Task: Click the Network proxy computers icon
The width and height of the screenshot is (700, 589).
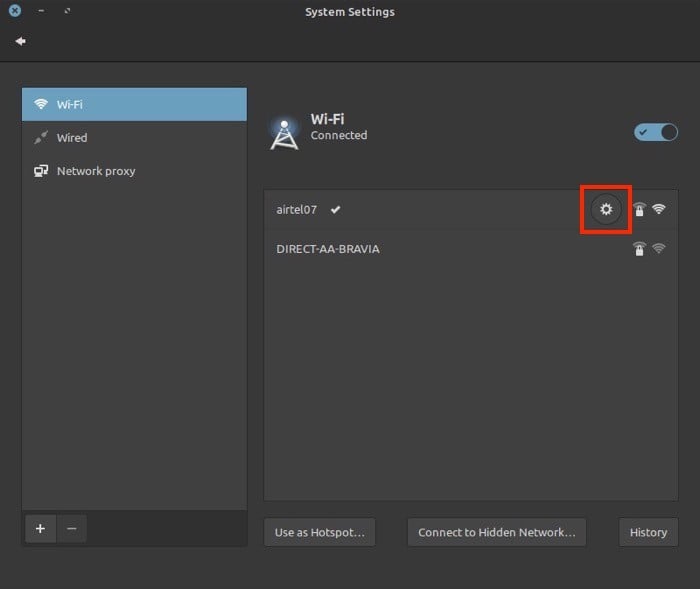Action: click(x=41, y=171)
